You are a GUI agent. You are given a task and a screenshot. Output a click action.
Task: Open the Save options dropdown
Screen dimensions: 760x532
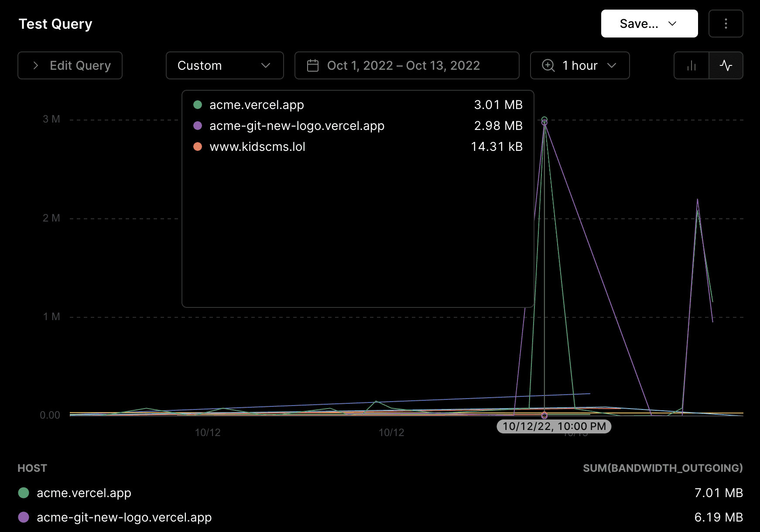(649, 24)
